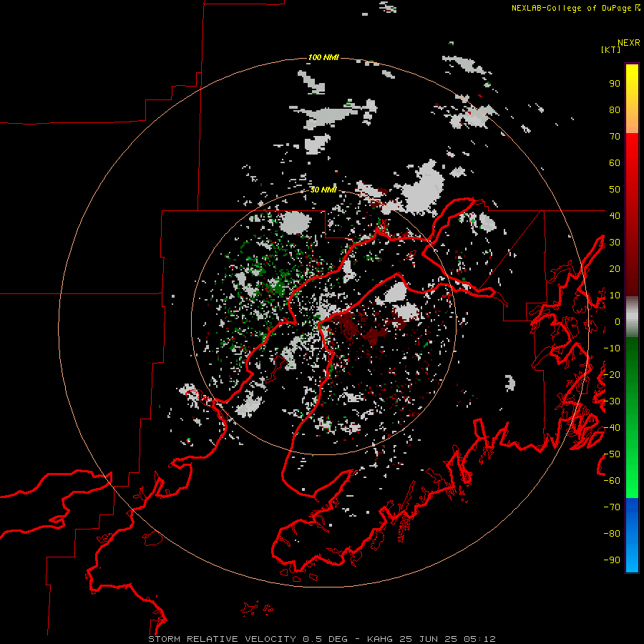Select the positive 60 knot scale label

[615, 163]
